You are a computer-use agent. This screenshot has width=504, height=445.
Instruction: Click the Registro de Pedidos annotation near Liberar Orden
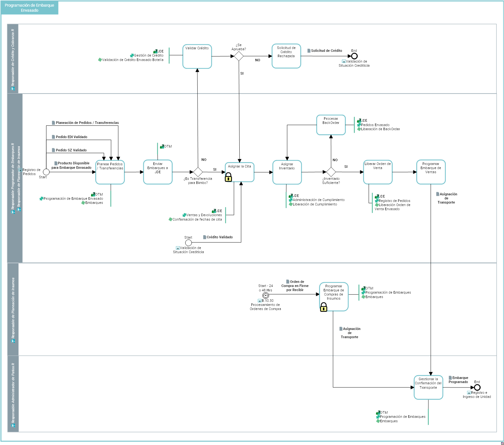(395, 201)
